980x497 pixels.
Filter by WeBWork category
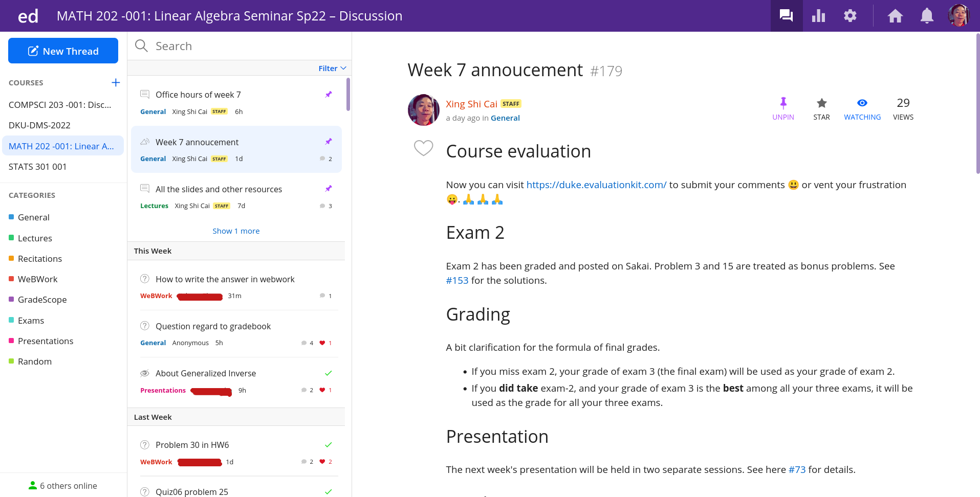(x=33, y=279)
